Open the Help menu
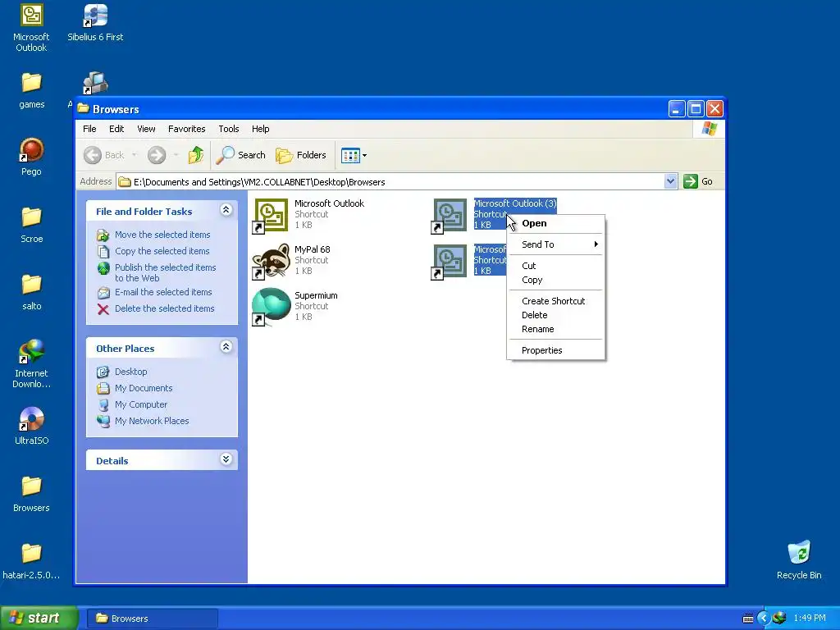This screenshot has height=630, width=840. tap(260, 129)
